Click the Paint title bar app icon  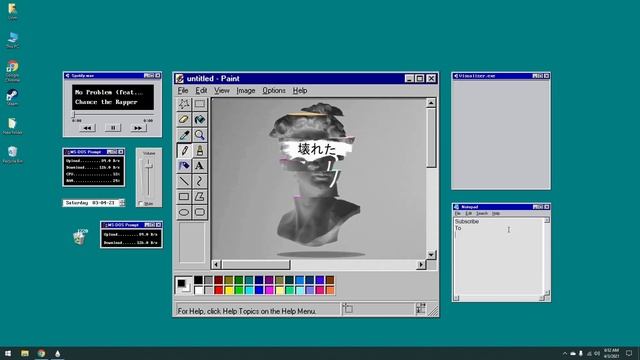tap(180, 78)
